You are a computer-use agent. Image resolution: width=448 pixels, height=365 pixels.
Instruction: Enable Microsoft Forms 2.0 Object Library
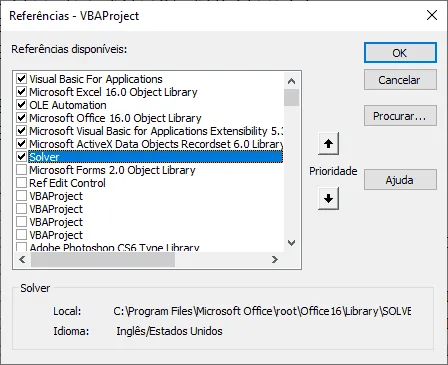(22, 170)
